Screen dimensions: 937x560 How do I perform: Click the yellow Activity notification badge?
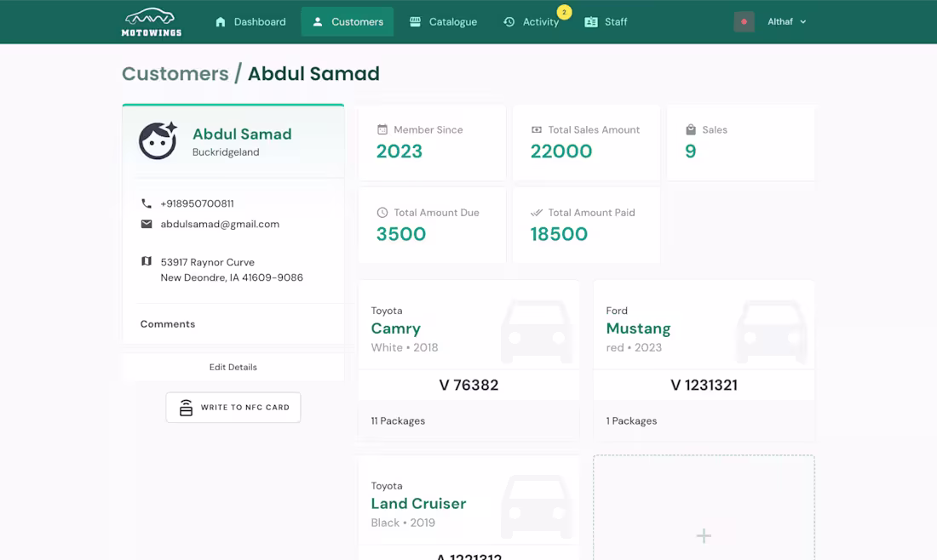tap(564, 12)
